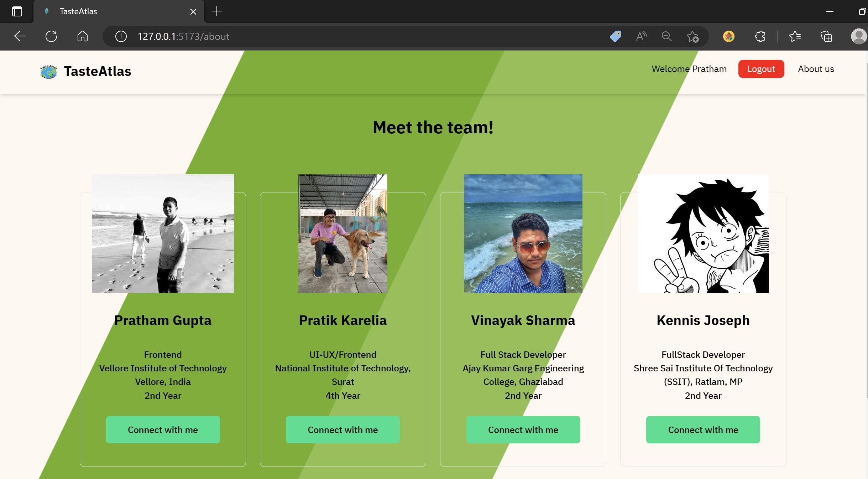The image size is (868, 479).
Task: Activate Read Aloud icon
Action: tap(641, 36)
